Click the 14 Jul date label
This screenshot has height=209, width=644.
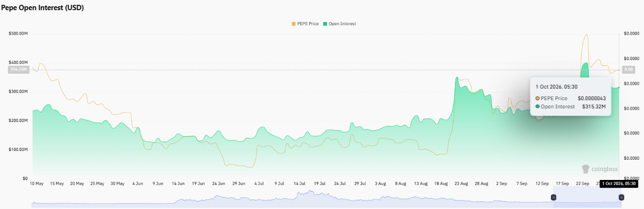299,184
